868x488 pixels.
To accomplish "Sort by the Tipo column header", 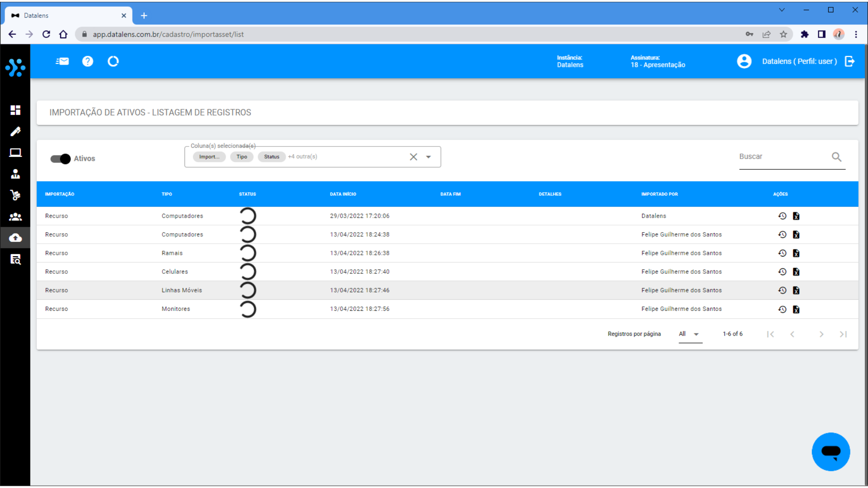I will [167, 194].
